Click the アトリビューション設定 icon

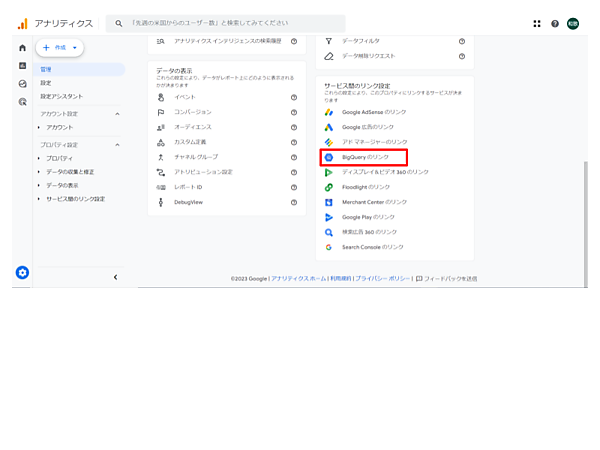click(161, 172)
